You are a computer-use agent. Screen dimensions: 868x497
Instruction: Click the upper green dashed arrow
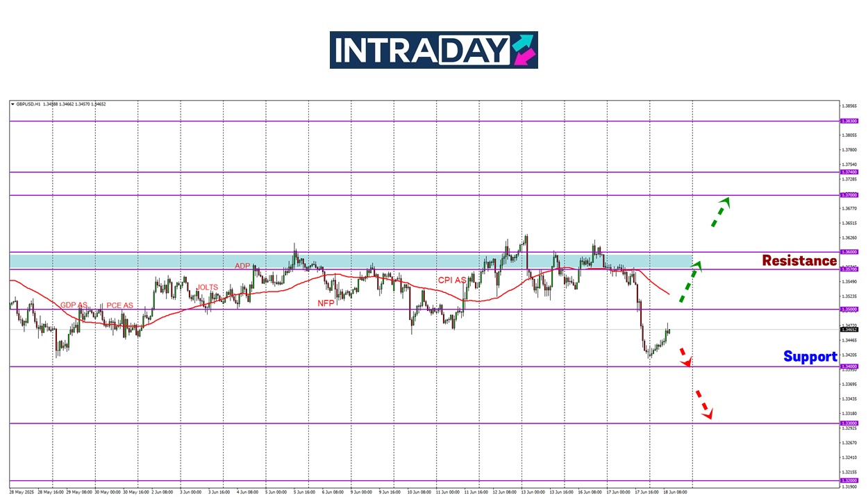click(720, 211)
